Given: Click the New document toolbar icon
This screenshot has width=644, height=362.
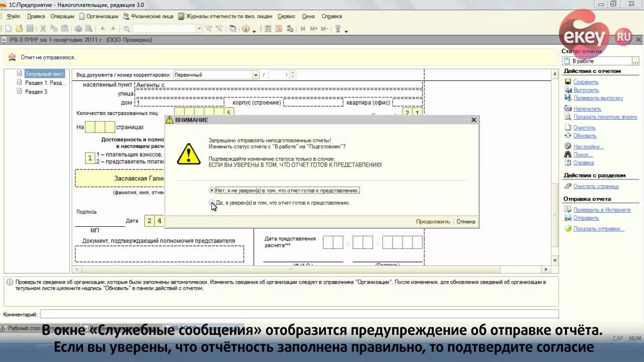Looking at the screenshot, I should (9, 29).
